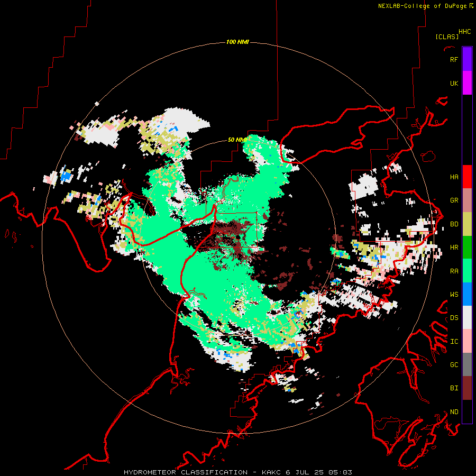This screenshot has width=476, height=476.
Task: Click the HA red legend swatch
Action: [467, 177]
